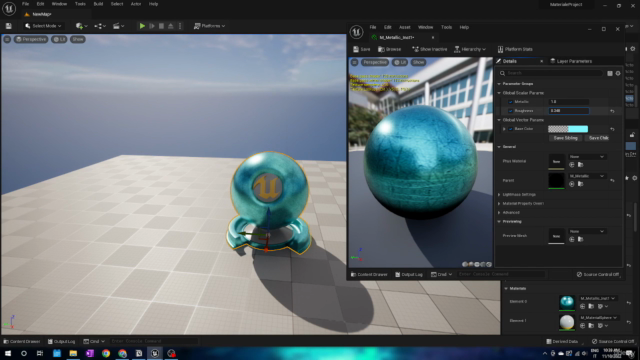Switch to the Layer Parameters tab
This screenshot has height=360, width=640.
571,61
